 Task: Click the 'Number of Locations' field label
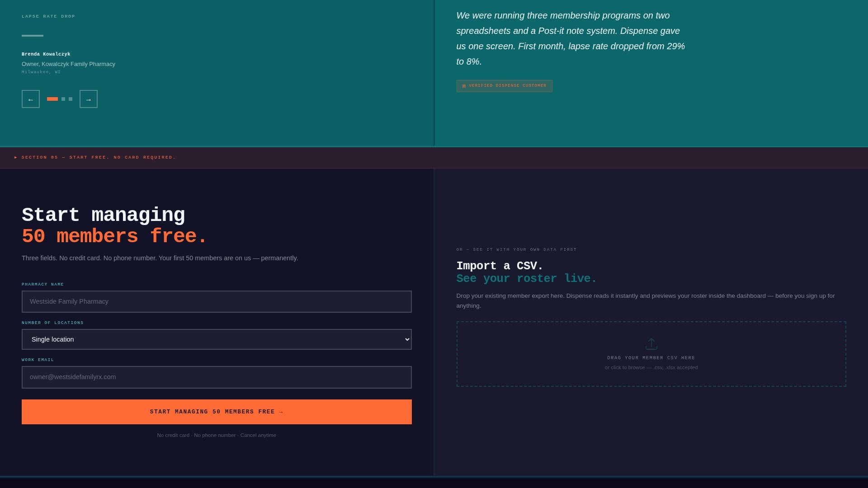click(x=52, y=323)
